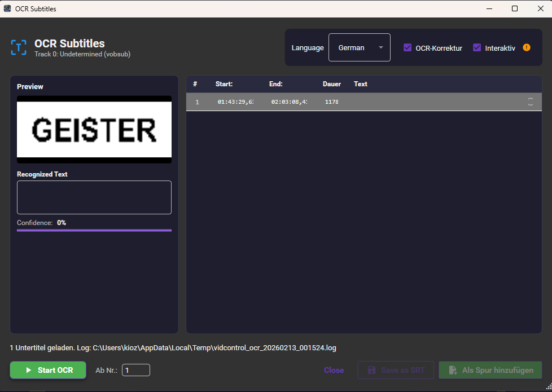The image size is (552, 392).
Task: Click the save icon inside Save as SRT
Action: [371, 370]
